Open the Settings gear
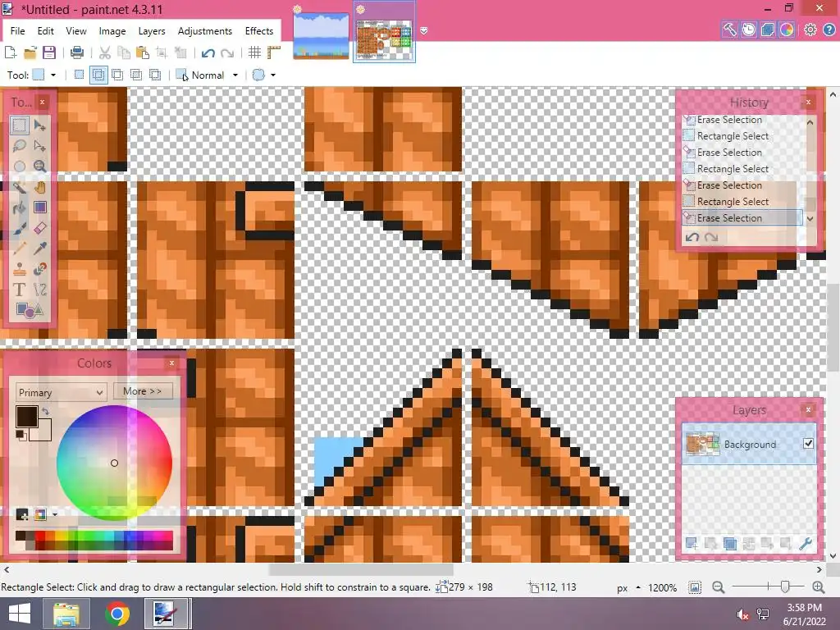Image resolution: width=840 pixels, height=630 pixels. [x=810, y=30]
